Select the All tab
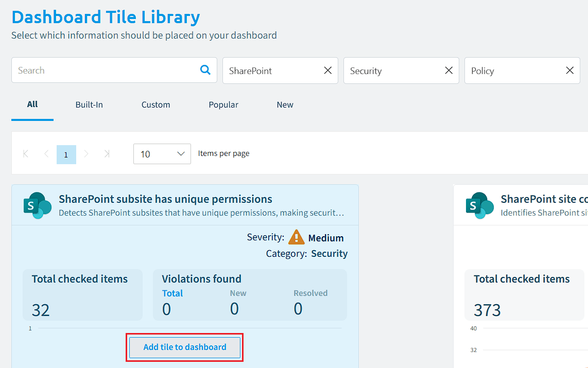This screenshot has width=588, height=368. click(x=32, y=104)
